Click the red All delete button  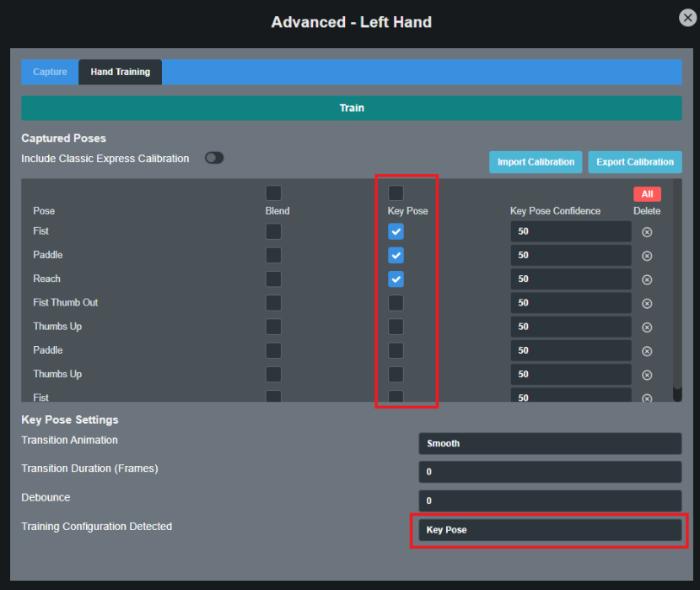coord(647,194)
